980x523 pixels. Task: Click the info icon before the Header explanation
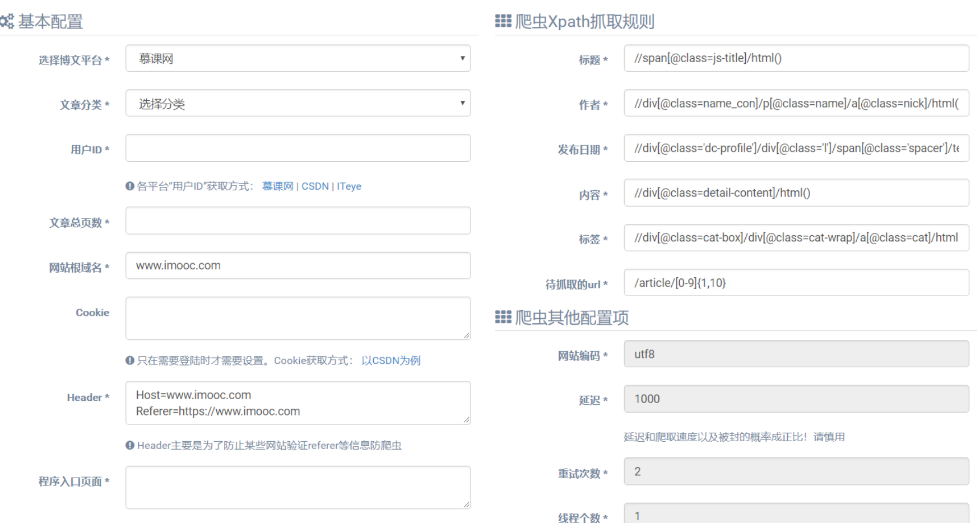pyautogui.click(x=129, y=445)
